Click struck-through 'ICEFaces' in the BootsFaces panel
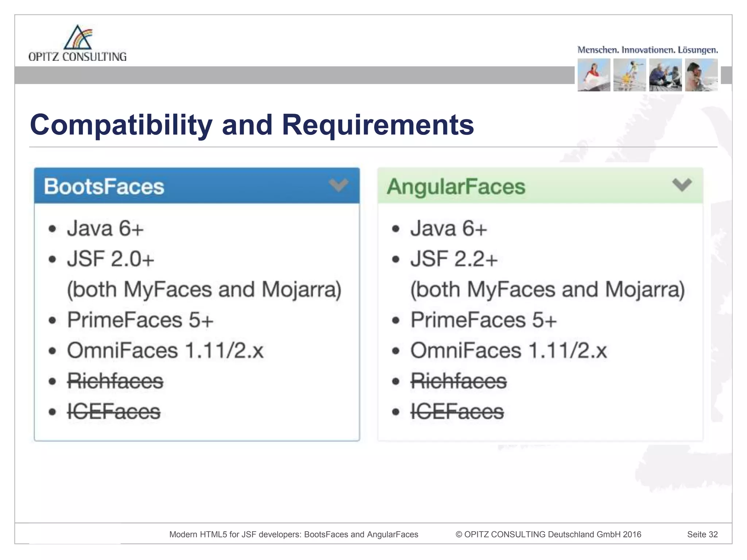This screenshot has width=747, height=560. point(113,412)
